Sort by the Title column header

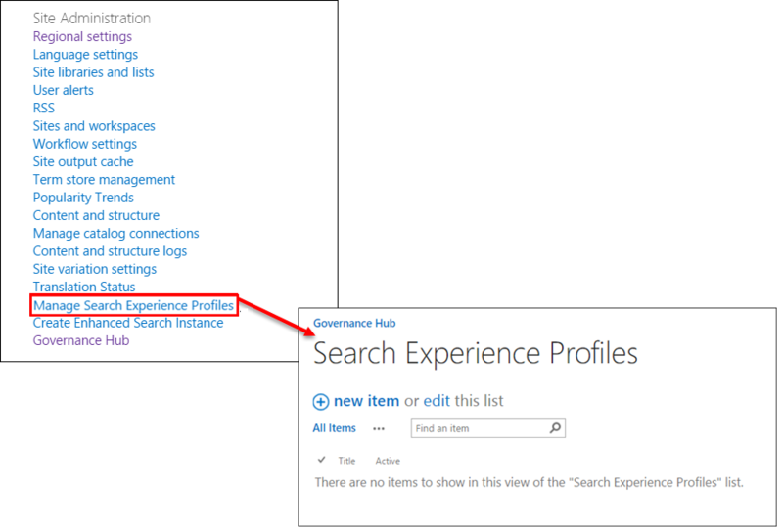pos(346,461)
